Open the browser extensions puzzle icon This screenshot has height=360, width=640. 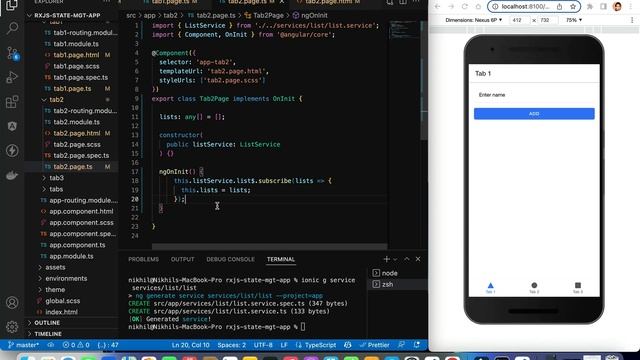590,7
